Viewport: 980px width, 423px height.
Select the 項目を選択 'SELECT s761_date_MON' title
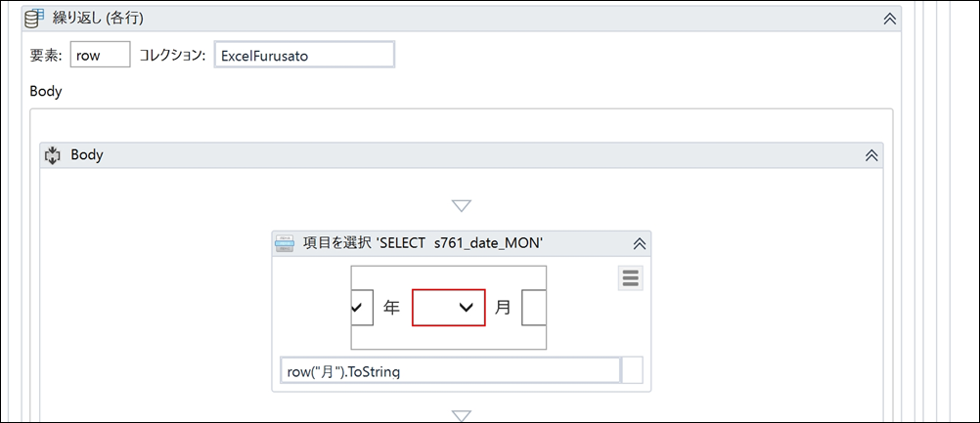[423, 244]
